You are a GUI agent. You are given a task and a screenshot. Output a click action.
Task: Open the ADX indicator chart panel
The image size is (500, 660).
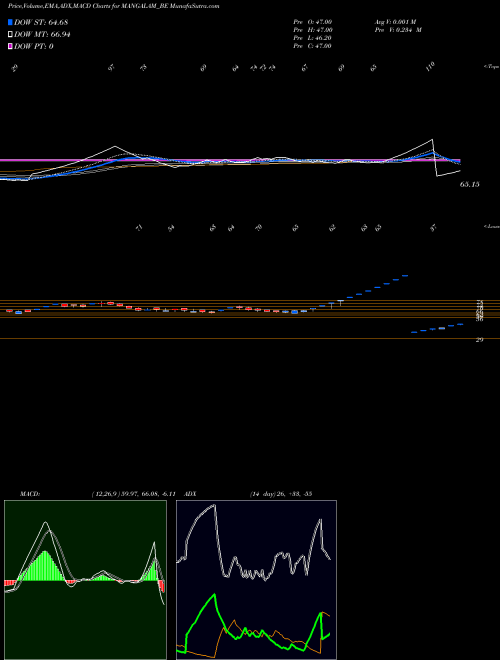point(256,580)
